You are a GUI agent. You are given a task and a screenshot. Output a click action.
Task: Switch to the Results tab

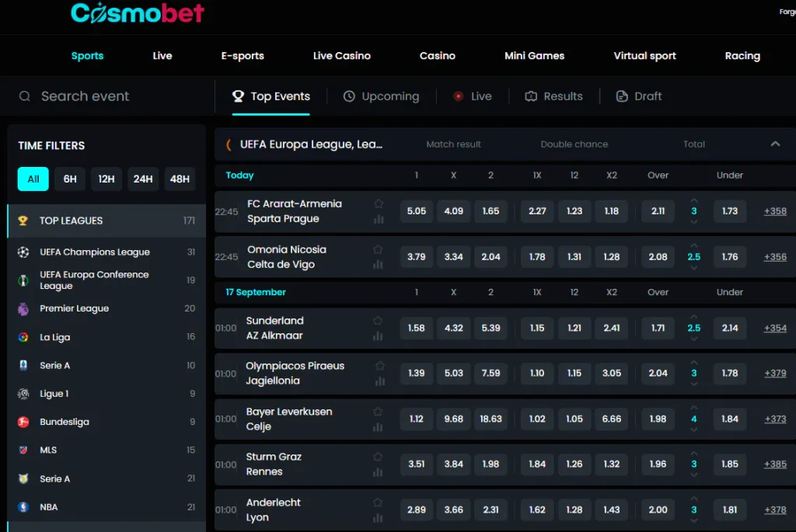point(553,96)
